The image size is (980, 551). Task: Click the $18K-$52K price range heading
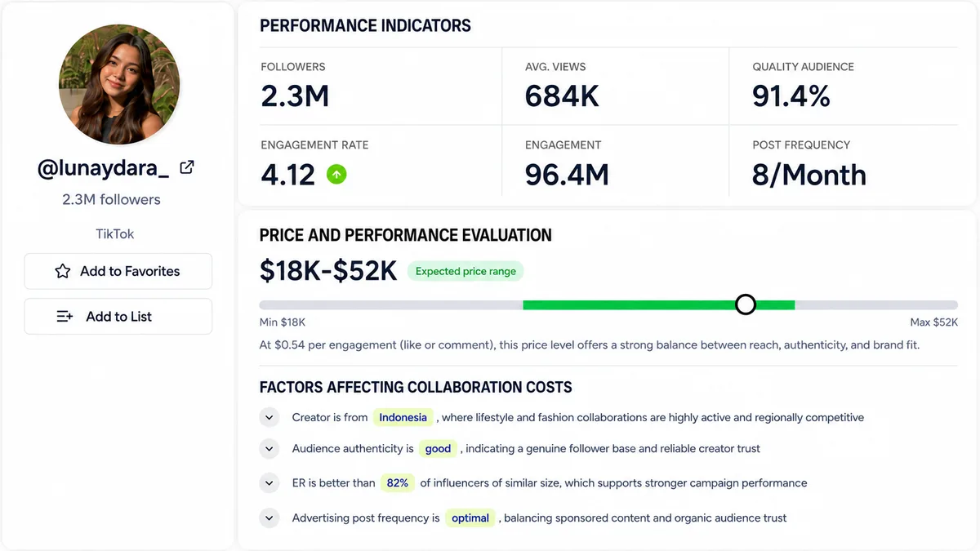click(x=328, y=271)
